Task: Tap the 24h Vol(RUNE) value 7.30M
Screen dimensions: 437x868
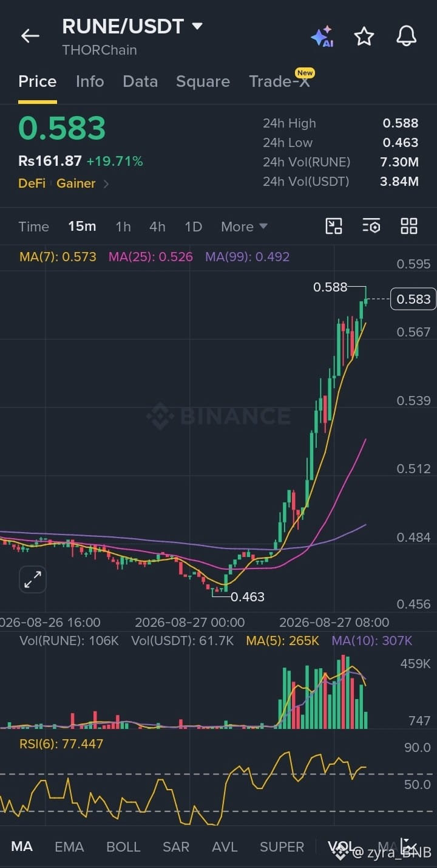Action: 400,162
